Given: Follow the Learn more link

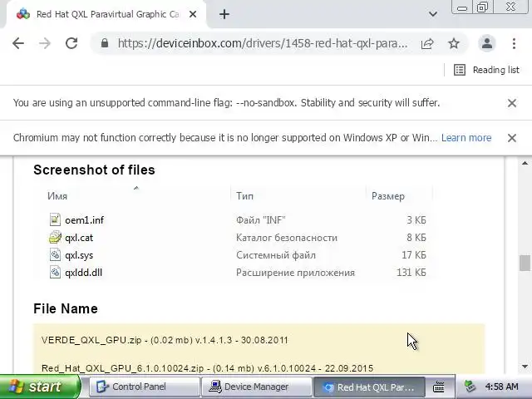Looking at the screenshot, I should tap(466, 138).
